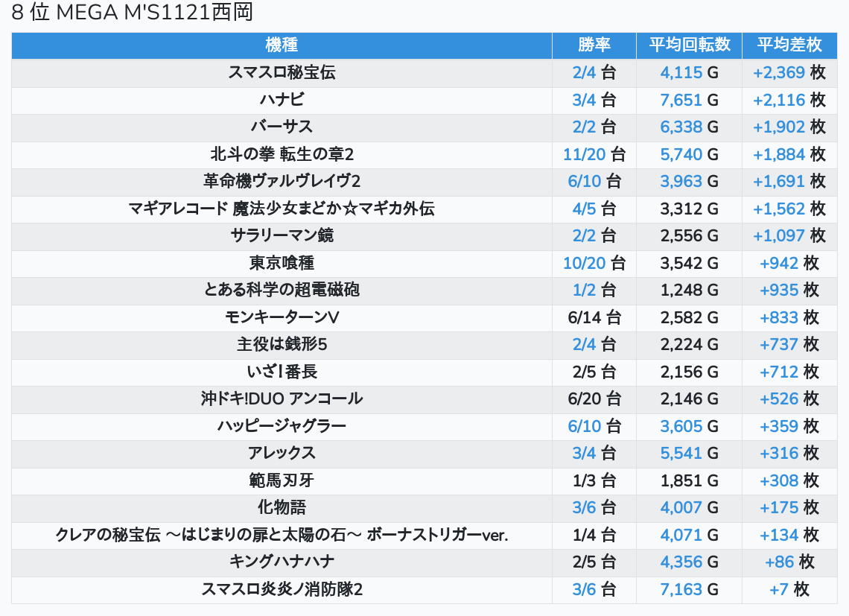Click 7,651 average spins for ハナビ
This screenshot has height=616, width=849.
coord(681,100)
